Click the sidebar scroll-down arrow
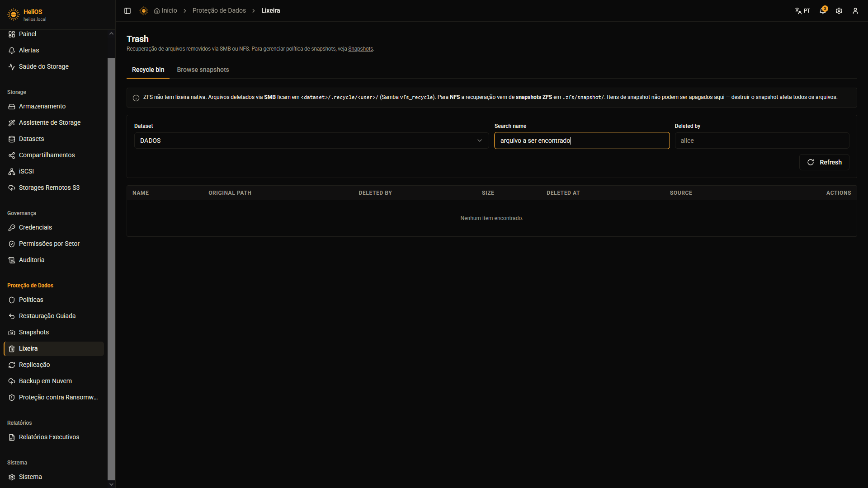The width and height of the screenshot is (868, 488). coord(111,484)
